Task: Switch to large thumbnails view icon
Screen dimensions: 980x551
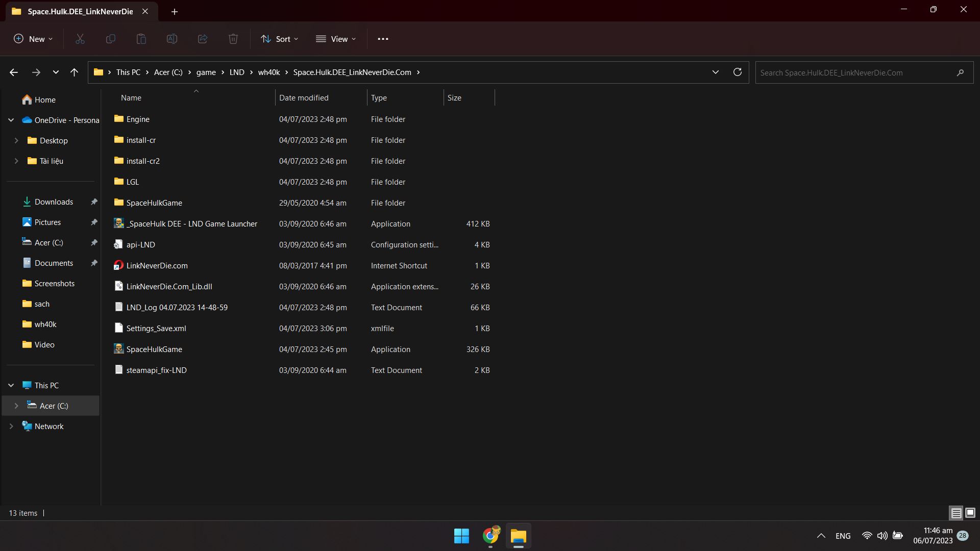Action: coord(970,513)
